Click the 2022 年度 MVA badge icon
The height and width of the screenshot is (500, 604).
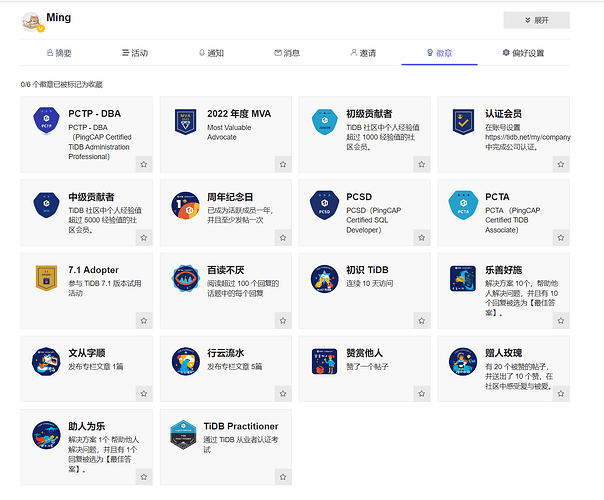185,121
